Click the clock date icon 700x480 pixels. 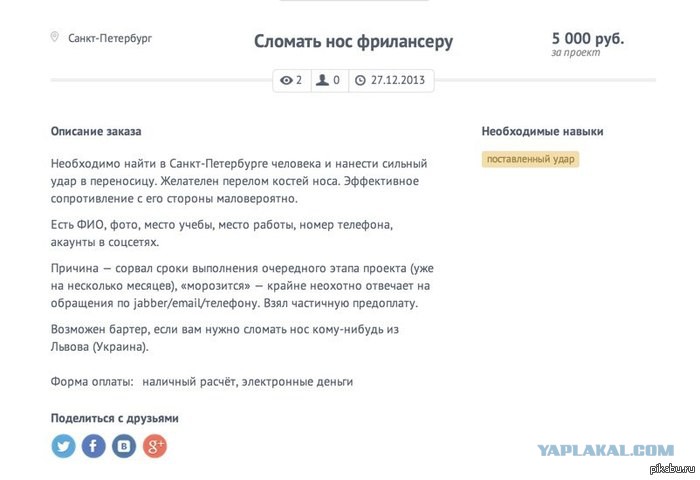point(360,80)
